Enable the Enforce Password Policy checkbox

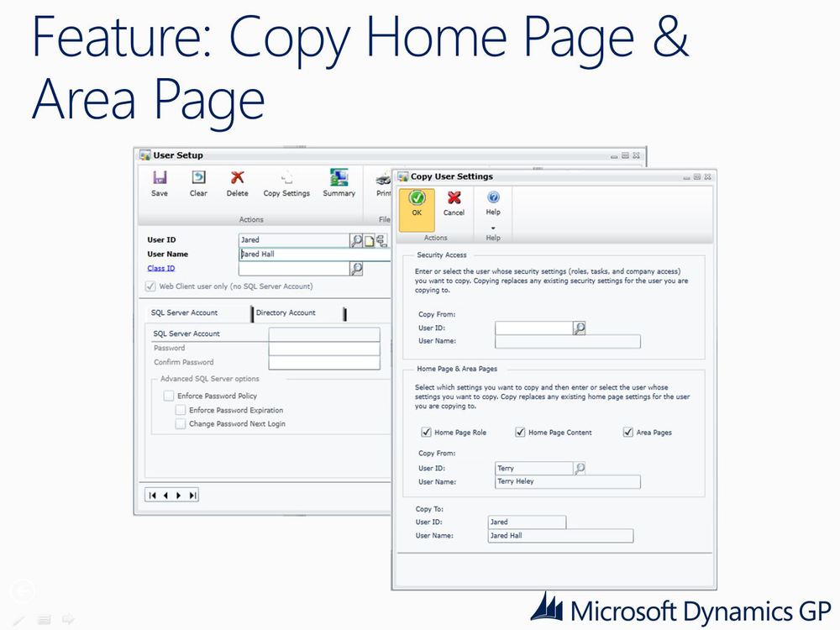pos(169,396)
